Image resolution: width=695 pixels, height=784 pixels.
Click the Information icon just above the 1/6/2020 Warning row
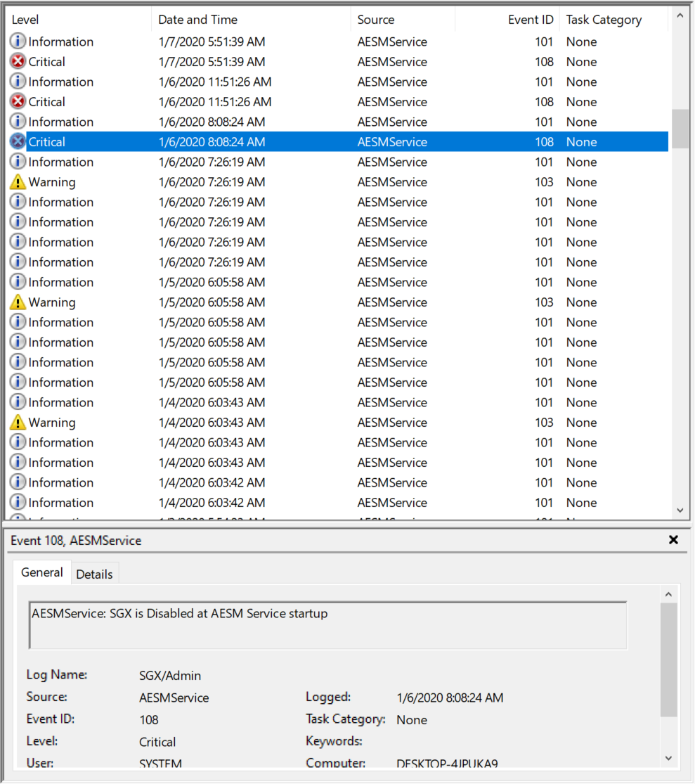[18, 162]
